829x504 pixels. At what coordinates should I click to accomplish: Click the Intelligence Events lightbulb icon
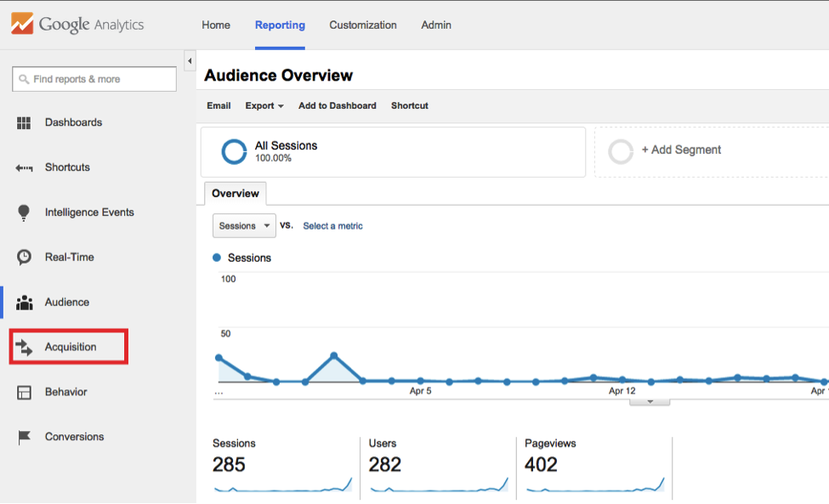tap(24, 212)
